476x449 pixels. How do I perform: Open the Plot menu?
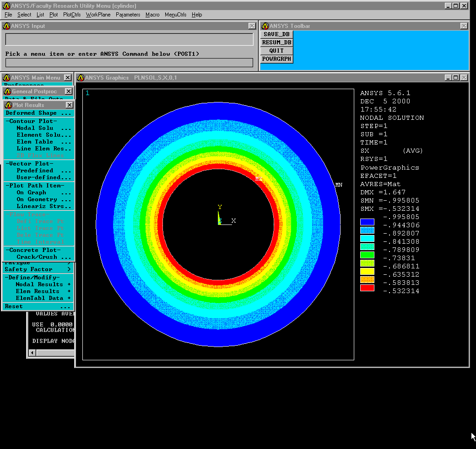click(54, 15)
